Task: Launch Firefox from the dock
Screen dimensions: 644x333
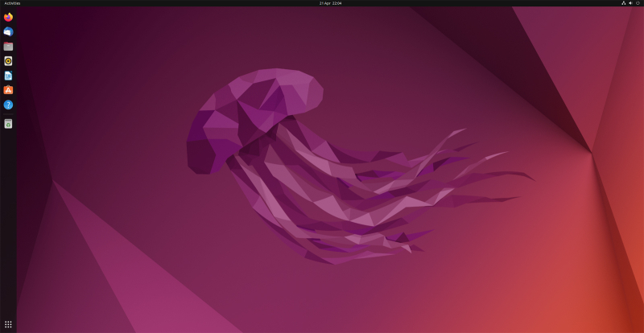Action: pos(8,17)
